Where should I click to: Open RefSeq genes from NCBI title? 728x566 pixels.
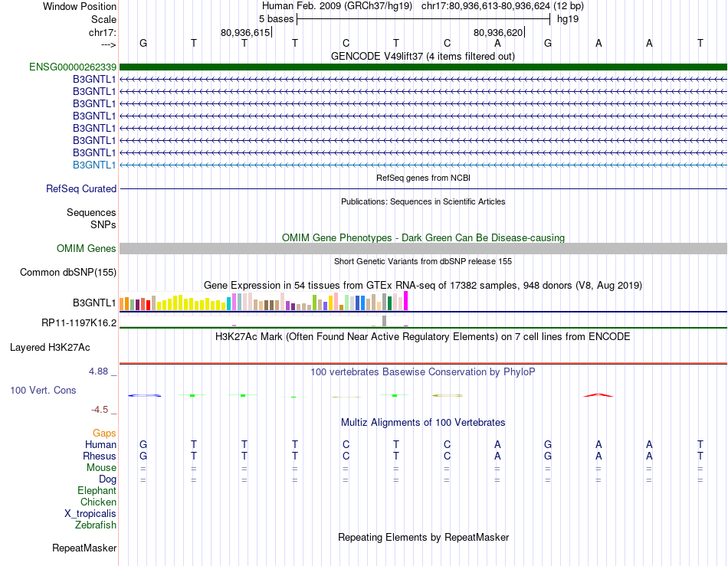pyautogui.click(x=423, y=178)
